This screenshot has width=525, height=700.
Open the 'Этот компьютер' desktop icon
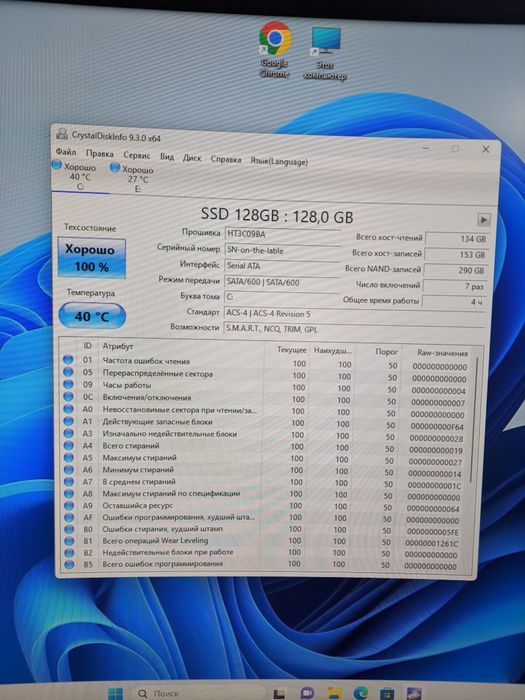[x=325, y=54]
